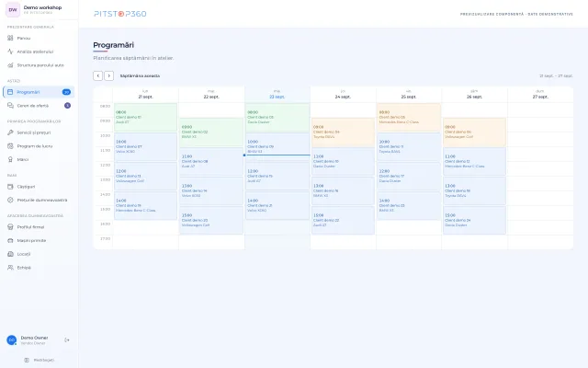
Task: Open Profilul firmei in sidebar
Action: point(39,227)
